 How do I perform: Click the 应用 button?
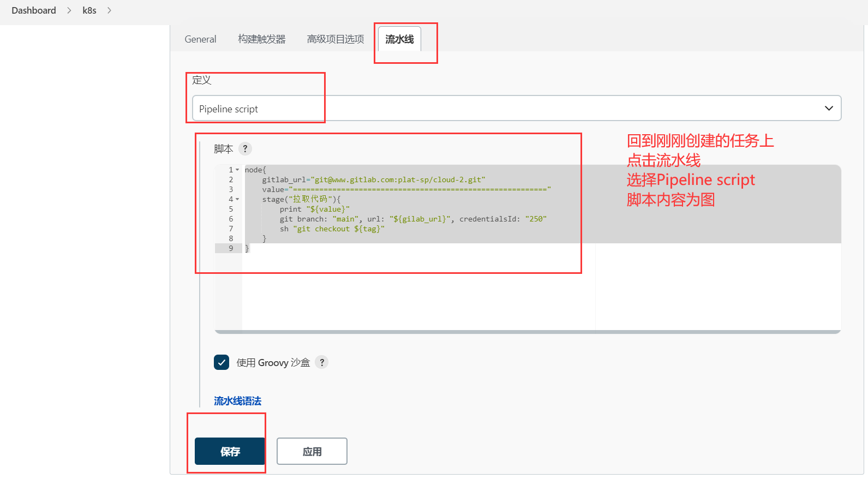pyautogui.click(x=312, y=451)
